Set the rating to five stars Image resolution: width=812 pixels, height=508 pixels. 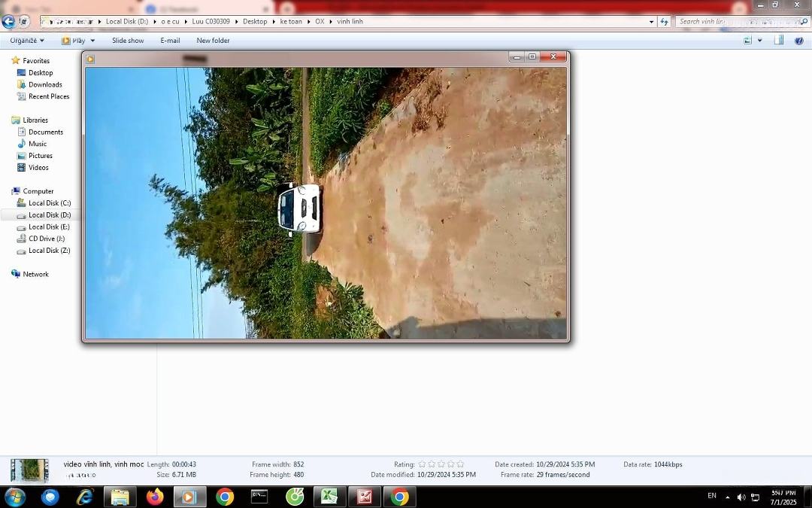(x=460, y=464)
